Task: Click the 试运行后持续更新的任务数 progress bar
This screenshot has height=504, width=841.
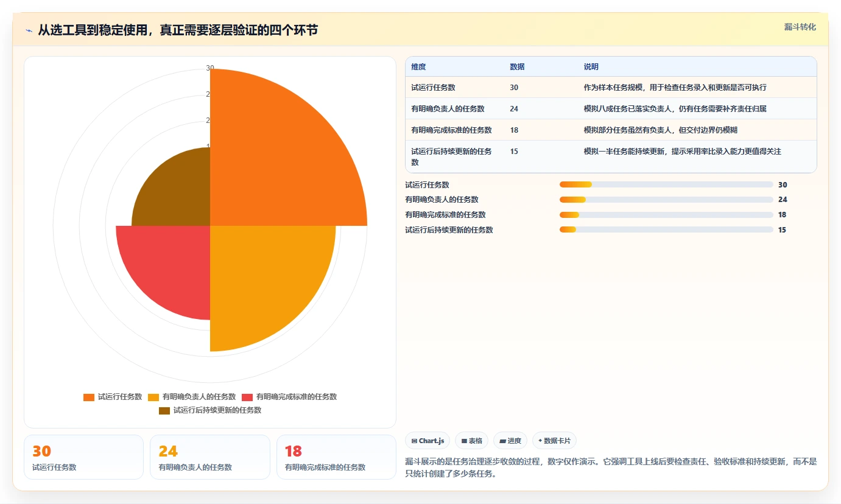Action: tap(666, 230)
